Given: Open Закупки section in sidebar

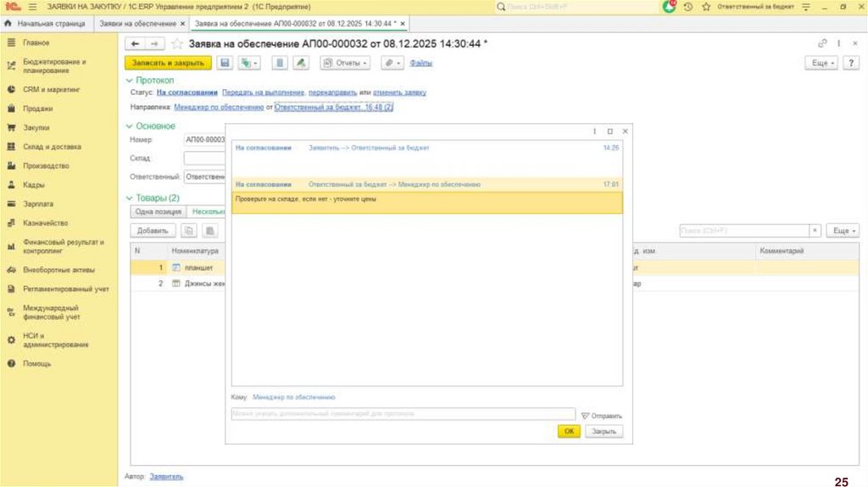Looking at the screenshot, I should point(36,128).
